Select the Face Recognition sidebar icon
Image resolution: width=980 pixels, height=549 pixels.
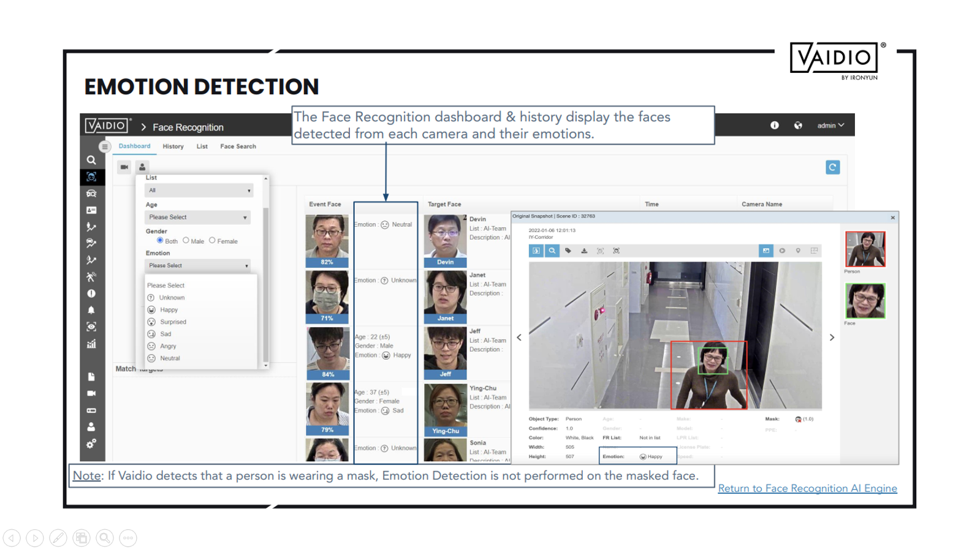coord(91,177)
